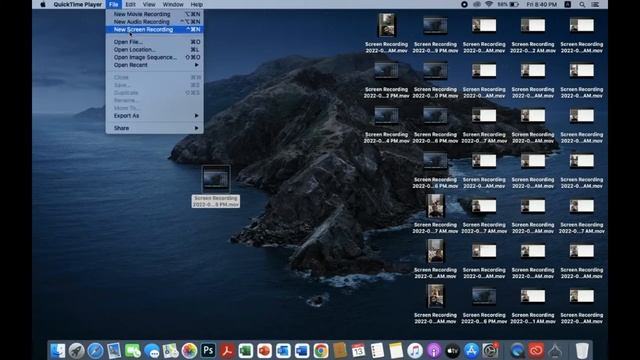Click the Fri 8:40 PM clock
Screen dimensions: 640x360
pos(542,4)
